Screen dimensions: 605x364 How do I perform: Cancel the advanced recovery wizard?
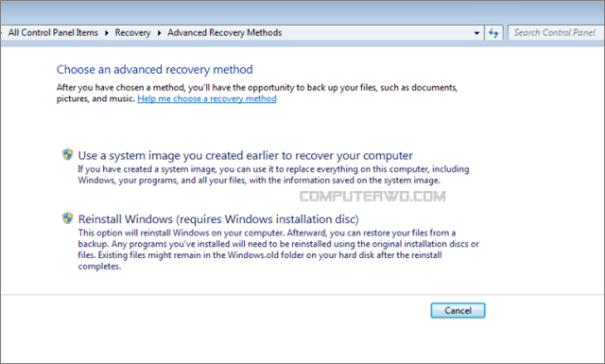(x=458, y=310)
